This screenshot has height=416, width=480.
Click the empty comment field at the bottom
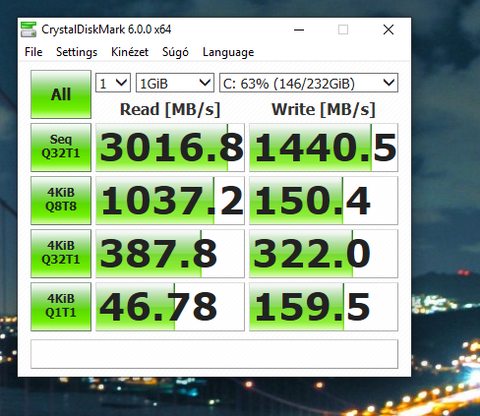(x=214, y=354)
